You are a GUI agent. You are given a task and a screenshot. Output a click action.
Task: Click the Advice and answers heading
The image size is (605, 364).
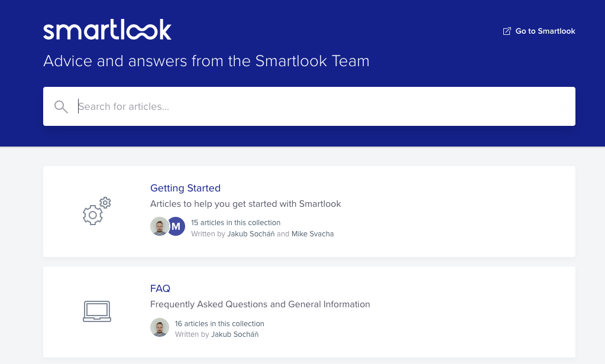[206, 61]
